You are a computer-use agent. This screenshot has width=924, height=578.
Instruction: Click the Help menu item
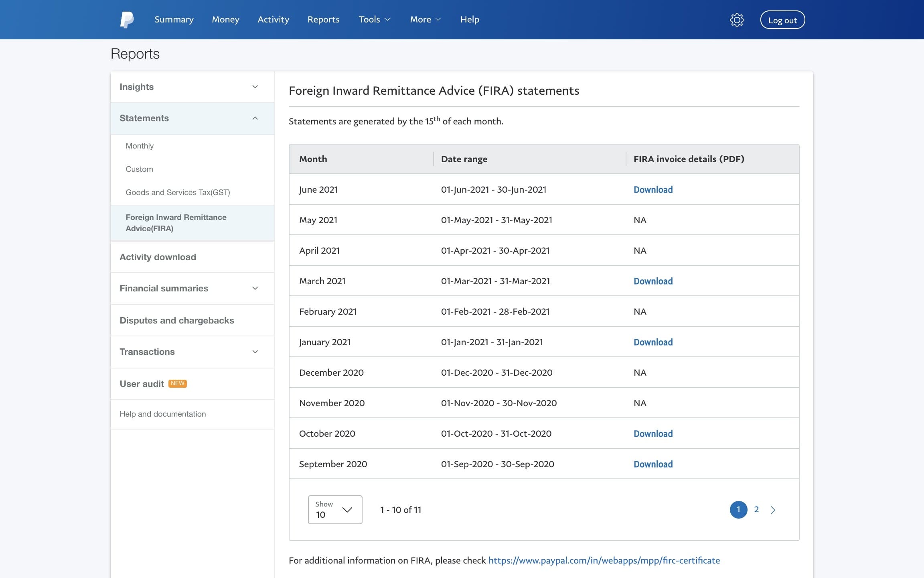(x=470, y=19)
